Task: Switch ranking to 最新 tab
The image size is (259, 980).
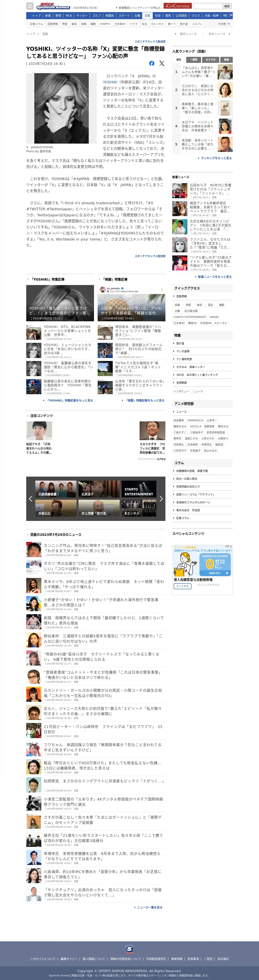Action: pyautogui.click(x=179, y=60)
